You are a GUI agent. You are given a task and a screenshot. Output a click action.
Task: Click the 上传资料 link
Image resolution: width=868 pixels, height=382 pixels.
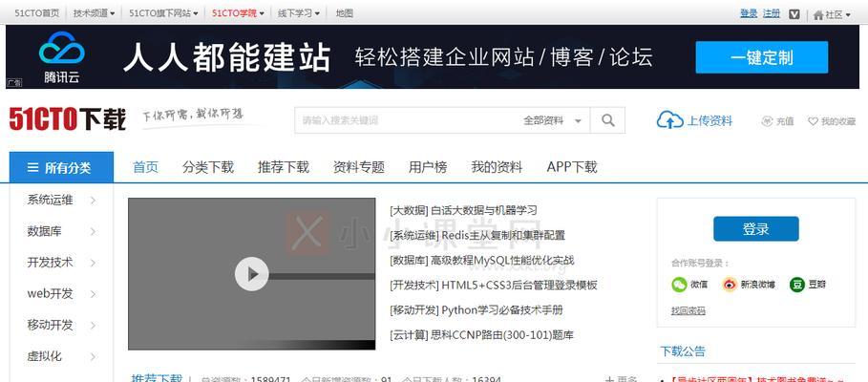[709, 120]
